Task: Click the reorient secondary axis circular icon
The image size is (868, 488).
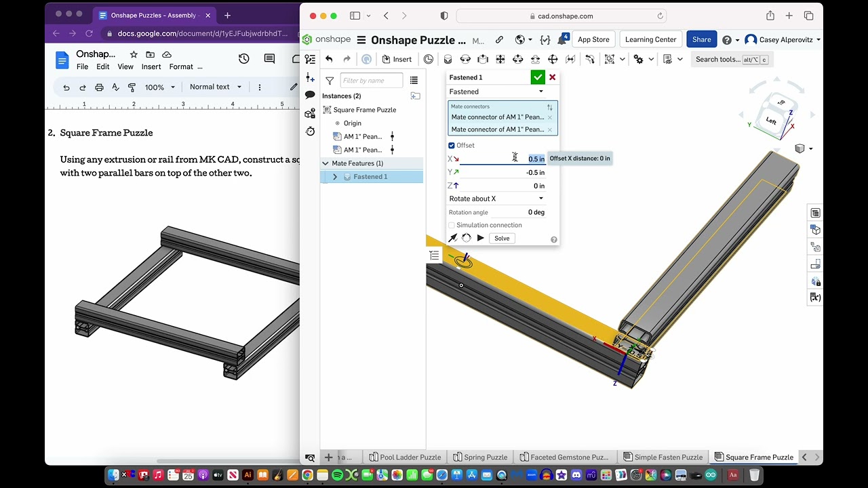Action: pyautogui.click(x=467, y=238)
